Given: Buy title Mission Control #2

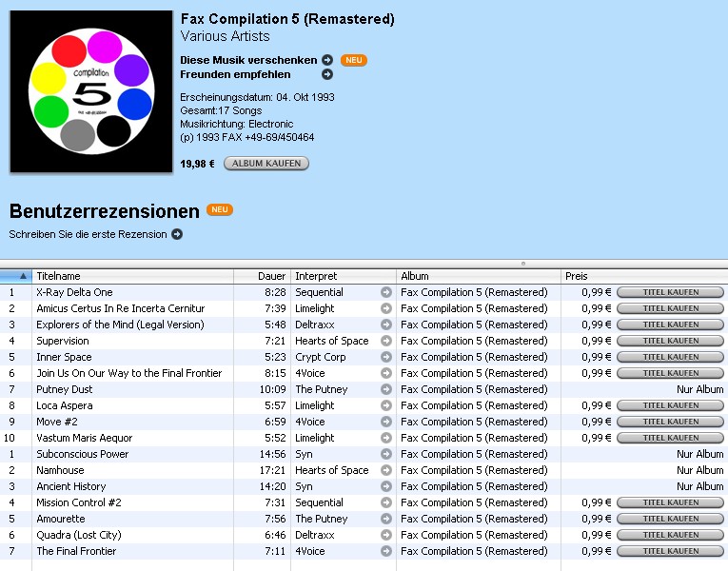Looking at the screenshot, I should pyautogui.click(x=671, y=502).
